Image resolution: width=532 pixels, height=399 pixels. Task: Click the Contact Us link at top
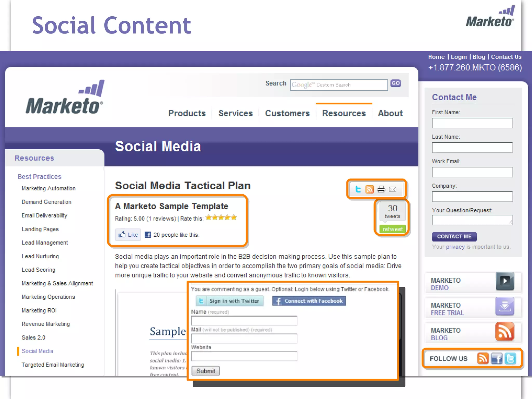506,57
